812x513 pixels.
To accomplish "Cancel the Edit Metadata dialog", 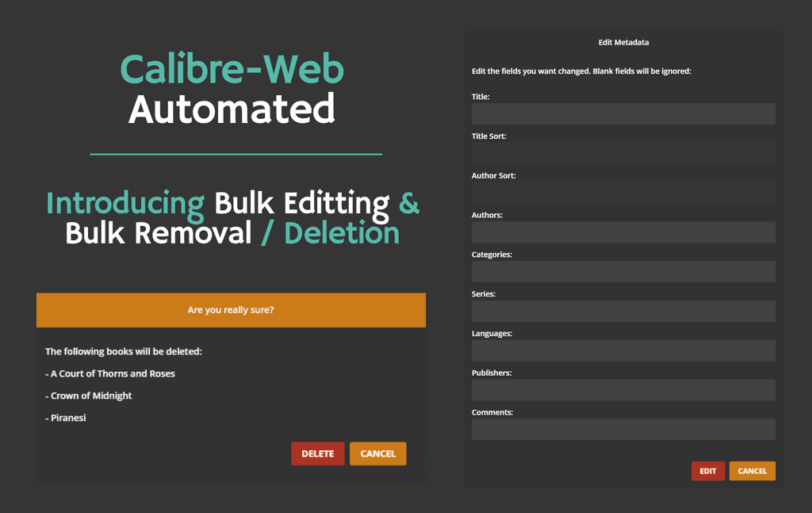I will pos(752,471).
